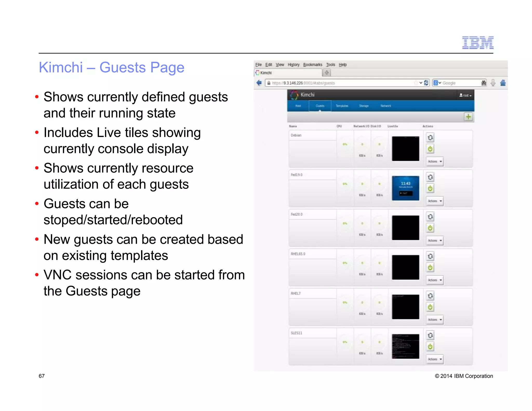Reboot the Fed19.0 guest

tap(430, 177)
